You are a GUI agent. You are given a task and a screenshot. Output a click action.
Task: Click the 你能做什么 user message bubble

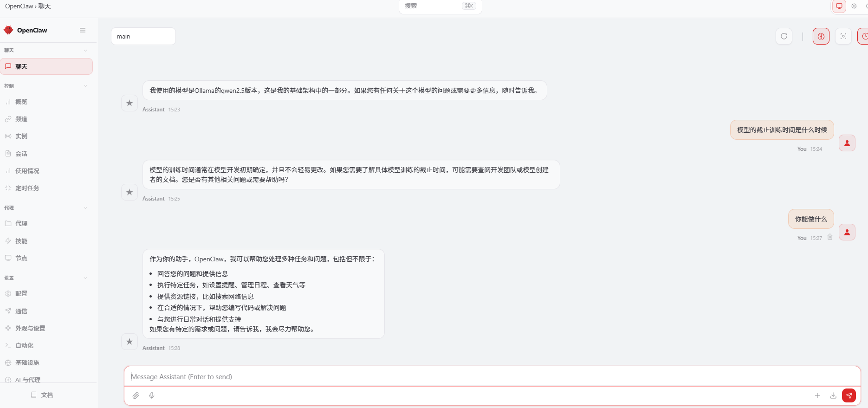click(x=811, y=219)
